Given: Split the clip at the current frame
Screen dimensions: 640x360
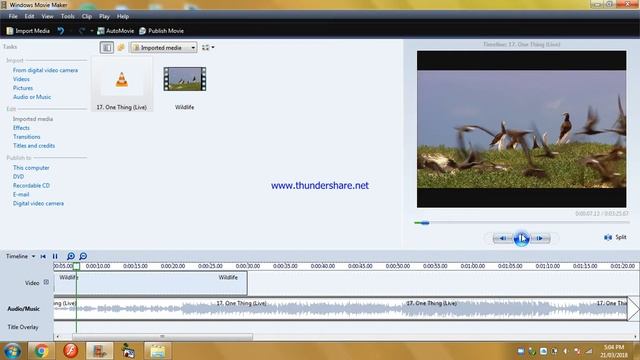Looking at the screenshot, I should 615,237.
